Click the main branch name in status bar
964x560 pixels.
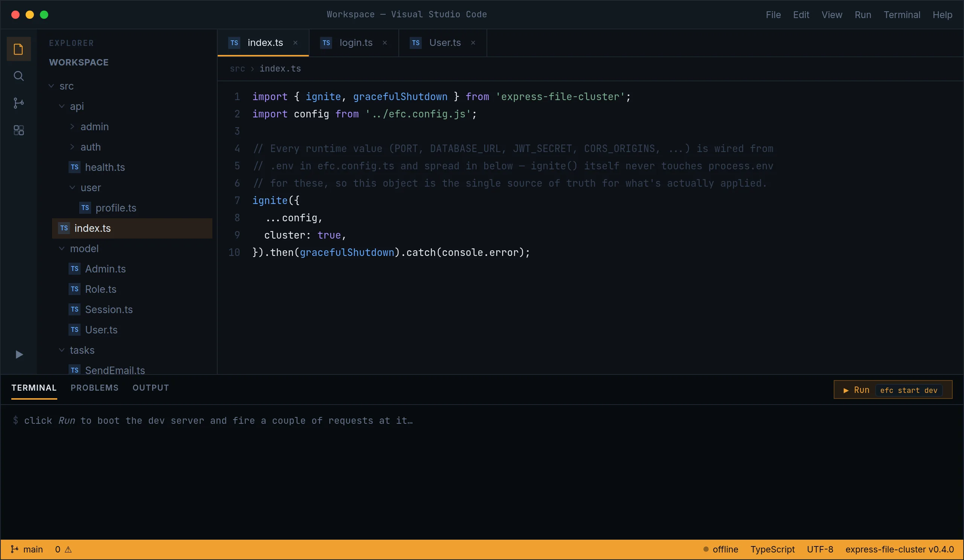coord(33,549)
